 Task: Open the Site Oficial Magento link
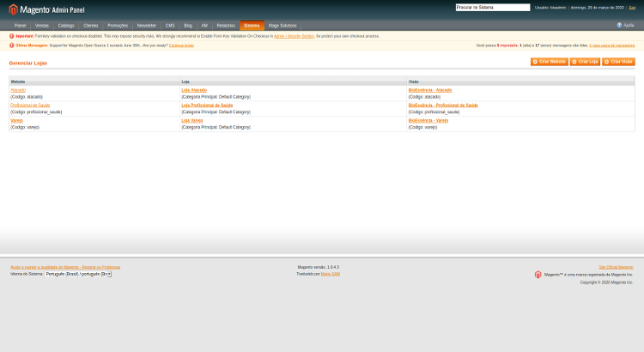click(616, 267)
